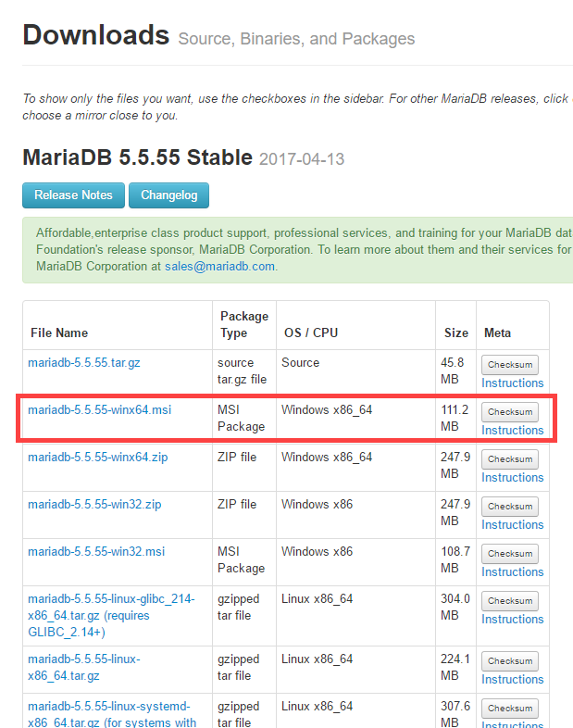Click the 108.7 MB size cell
The image size is (573, 728).
455,560
